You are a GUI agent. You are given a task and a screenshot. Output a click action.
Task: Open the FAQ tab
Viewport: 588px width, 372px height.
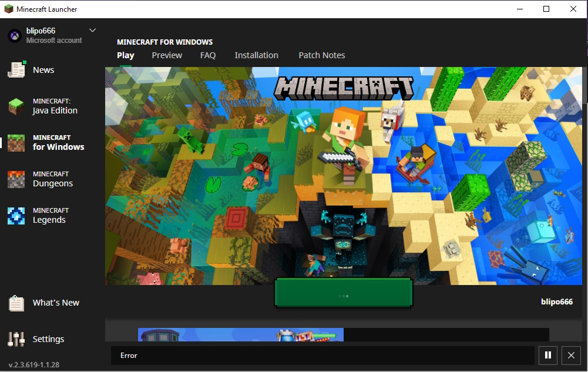pyautogui.click(x=208, y=55)
